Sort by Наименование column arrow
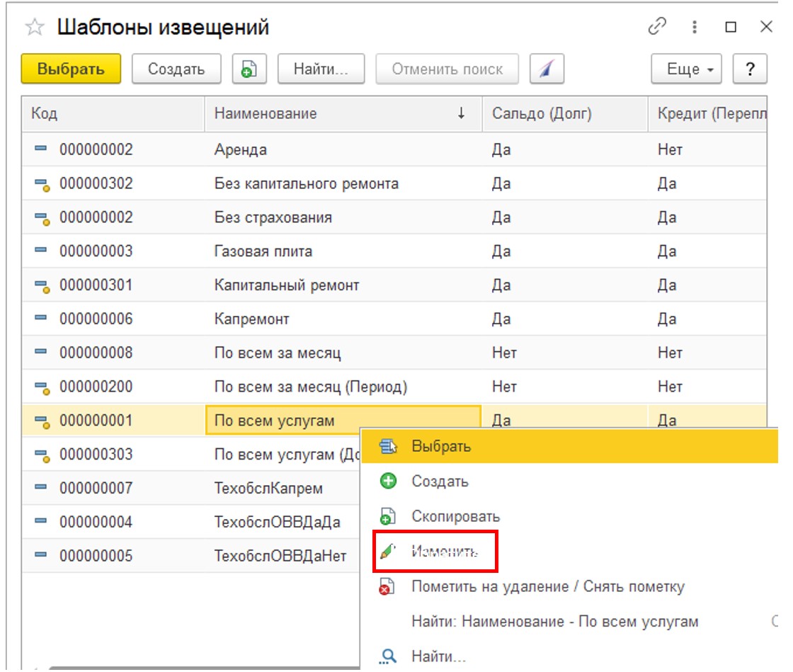This screenshot has height=672, width=793. tap(461, 113)
